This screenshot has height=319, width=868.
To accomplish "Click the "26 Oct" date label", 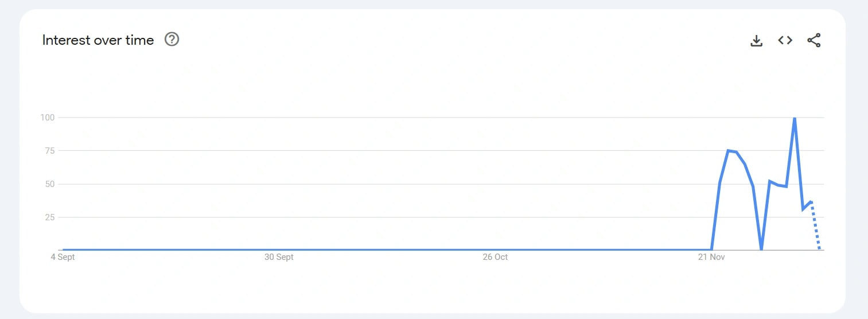I will tap(495, 257).
